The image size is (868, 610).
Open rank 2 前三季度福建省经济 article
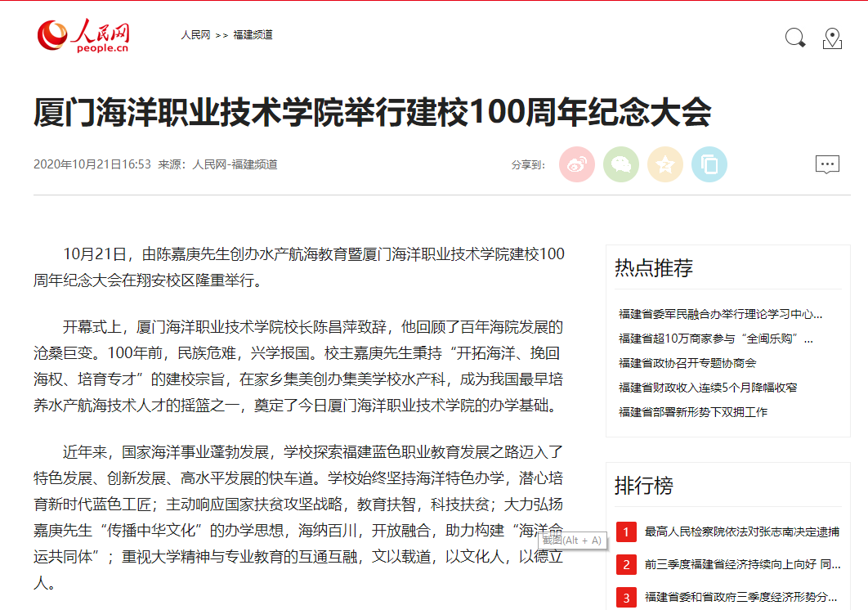pos(741,564)
